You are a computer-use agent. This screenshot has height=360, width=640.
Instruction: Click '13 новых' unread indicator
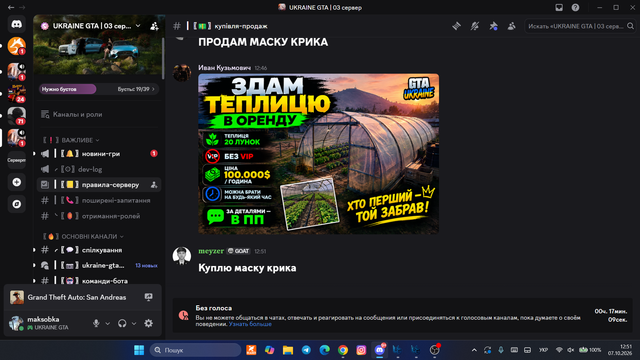[146, 266]
